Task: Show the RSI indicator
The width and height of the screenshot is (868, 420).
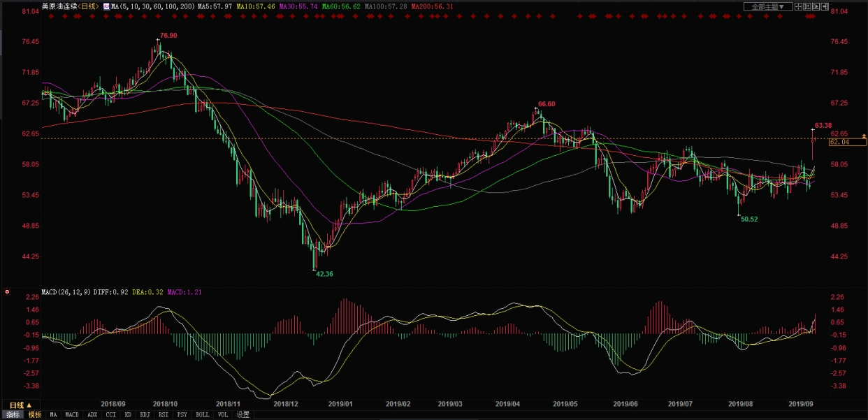Action: point(164,414)
